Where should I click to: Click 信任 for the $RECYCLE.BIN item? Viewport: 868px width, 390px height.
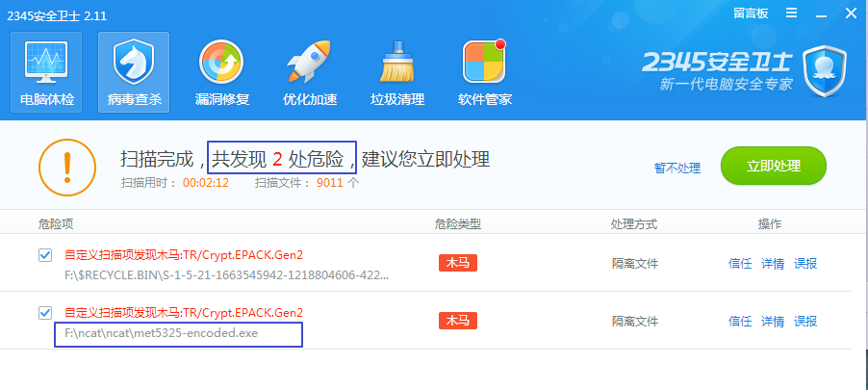pos(740,264)
